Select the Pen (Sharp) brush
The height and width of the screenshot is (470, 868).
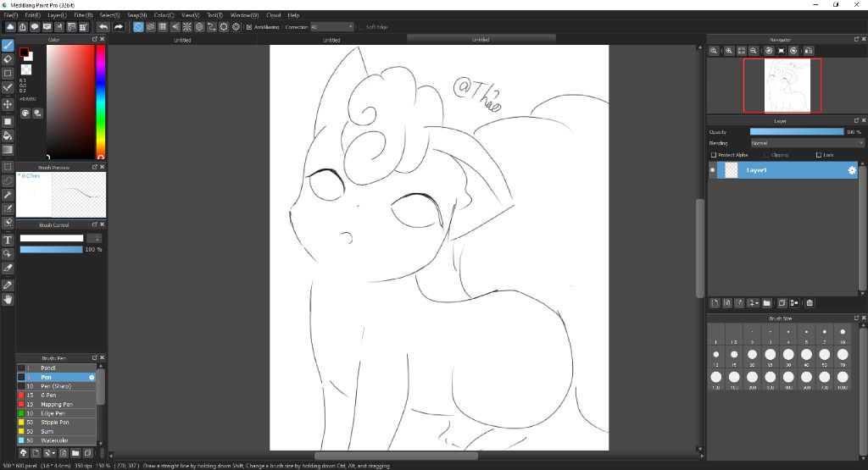(57, 386)
